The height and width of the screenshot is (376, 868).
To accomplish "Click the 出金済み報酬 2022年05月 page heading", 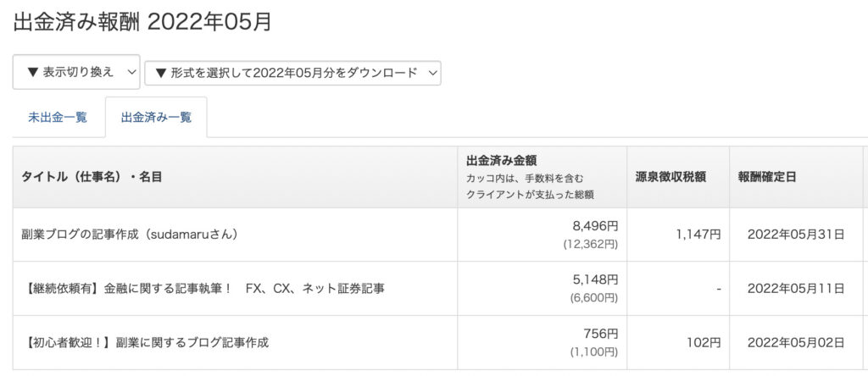I will click(142, 22).
